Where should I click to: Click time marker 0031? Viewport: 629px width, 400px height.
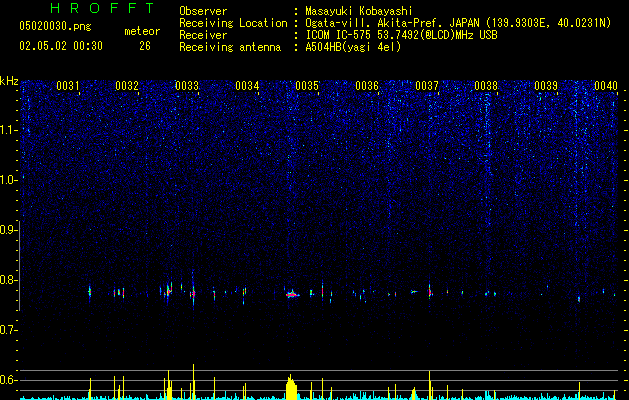[x=67, y=86]
